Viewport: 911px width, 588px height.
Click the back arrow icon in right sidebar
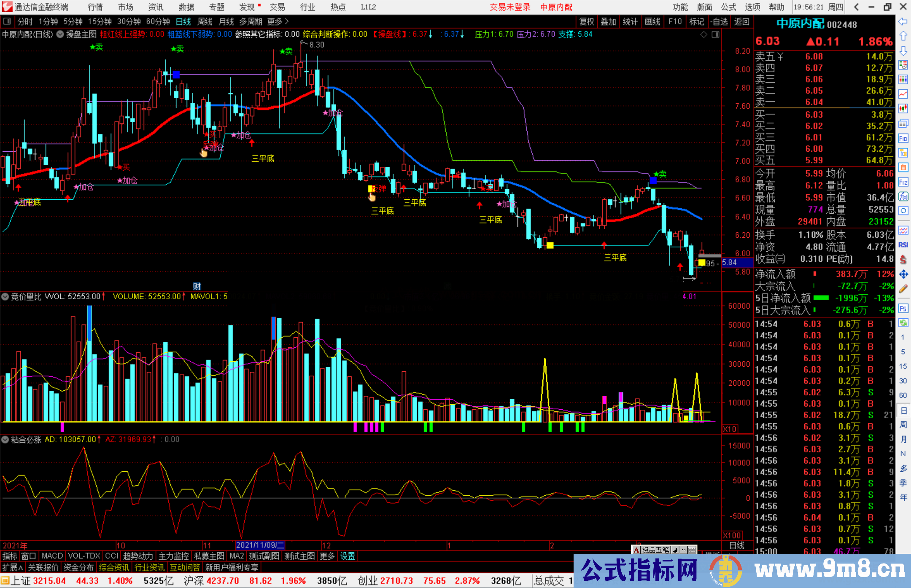click(903, 21)
